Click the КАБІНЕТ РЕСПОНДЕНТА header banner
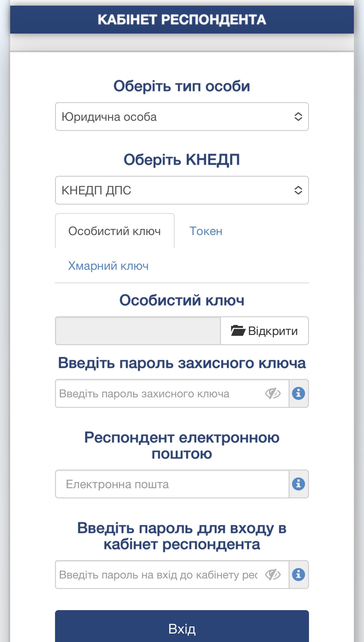Screen dimensions: 364x642 coord(182,20)
